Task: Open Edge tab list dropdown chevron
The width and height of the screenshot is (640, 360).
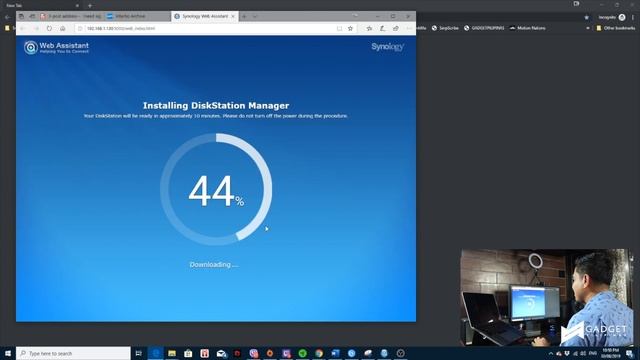Action: [255, 16]
